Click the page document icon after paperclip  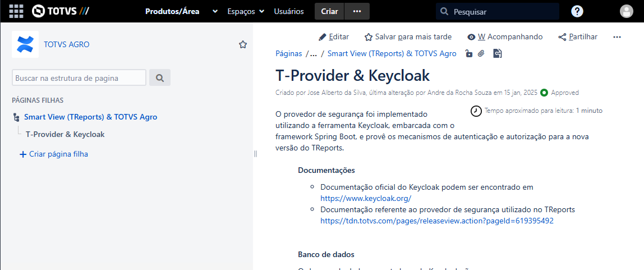498,53
